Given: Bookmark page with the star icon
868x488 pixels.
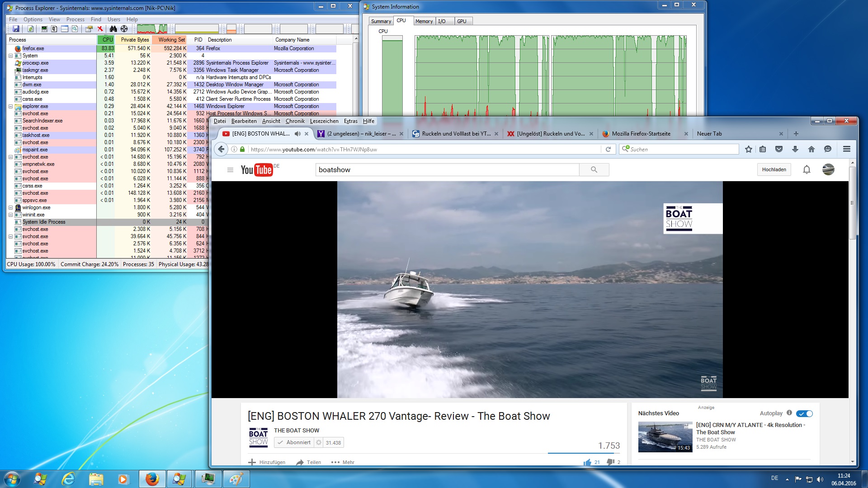Looking at the screenshot, I should (748, 149).
